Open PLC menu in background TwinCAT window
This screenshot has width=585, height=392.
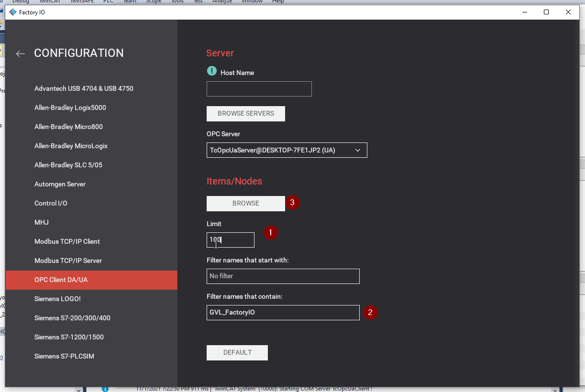(x=108, y=1)
